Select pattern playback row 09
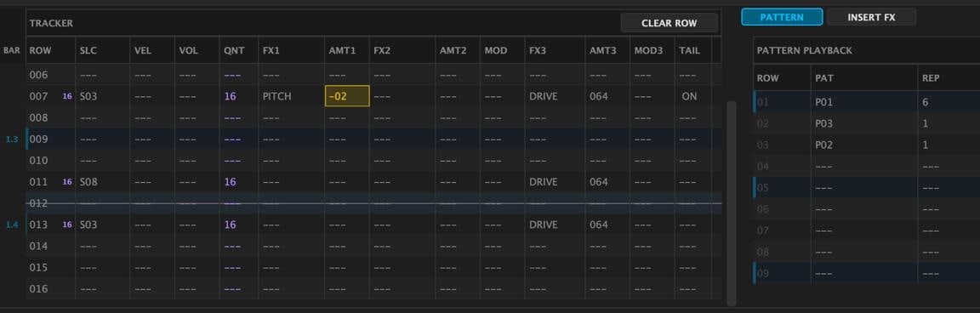The image size is (980, 313). pyautogui.click(x=866, y=273)
